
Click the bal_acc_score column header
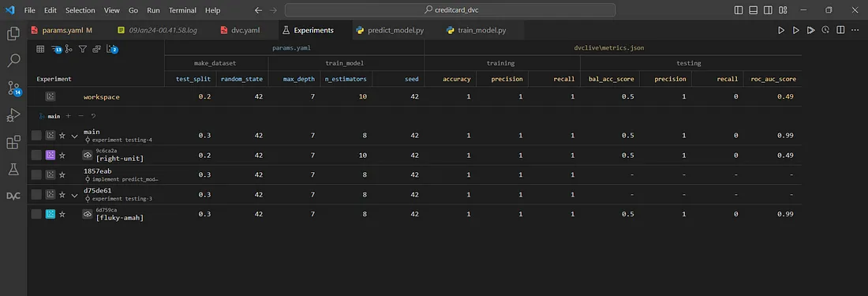(x=610, y=79)
